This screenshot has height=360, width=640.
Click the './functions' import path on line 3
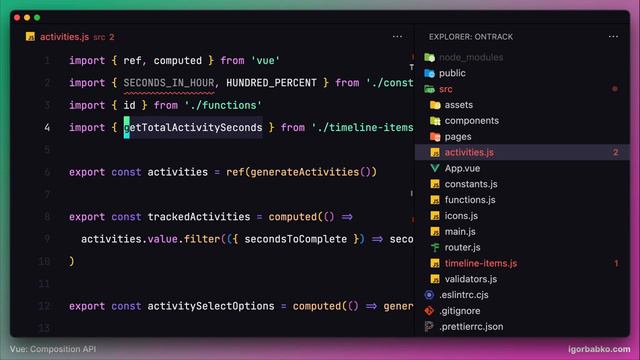pos(223,105)
